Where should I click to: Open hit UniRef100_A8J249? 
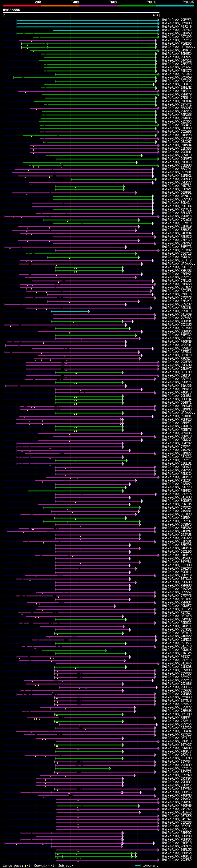tap(177, 26)
